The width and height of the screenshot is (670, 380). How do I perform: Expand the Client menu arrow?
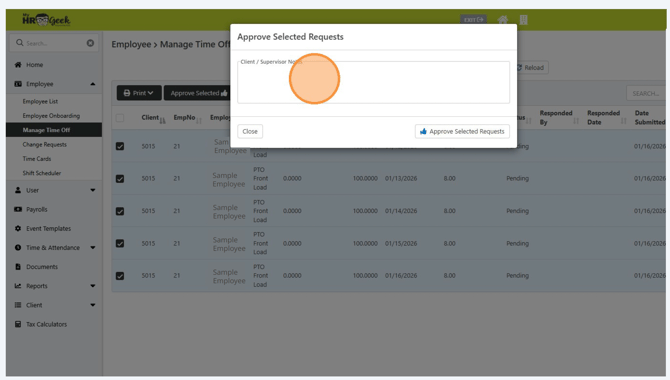tap(93, 305)
